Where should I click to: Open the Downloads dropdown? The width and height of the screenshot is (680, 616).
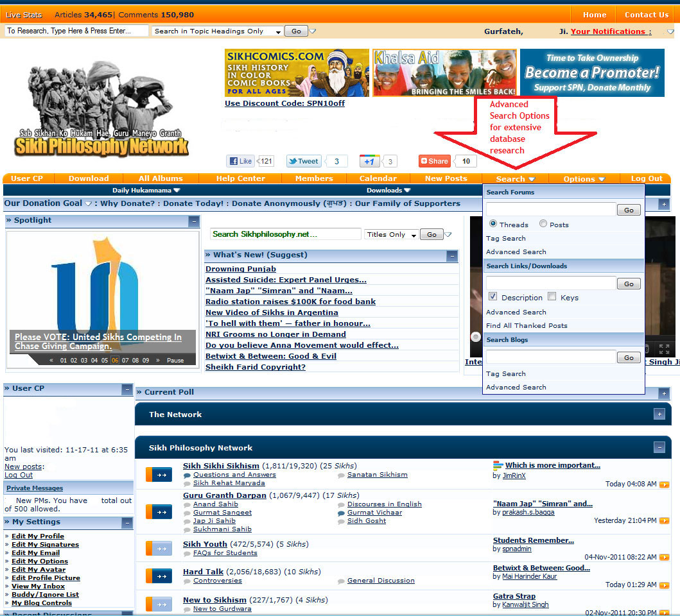coord(388,191)
